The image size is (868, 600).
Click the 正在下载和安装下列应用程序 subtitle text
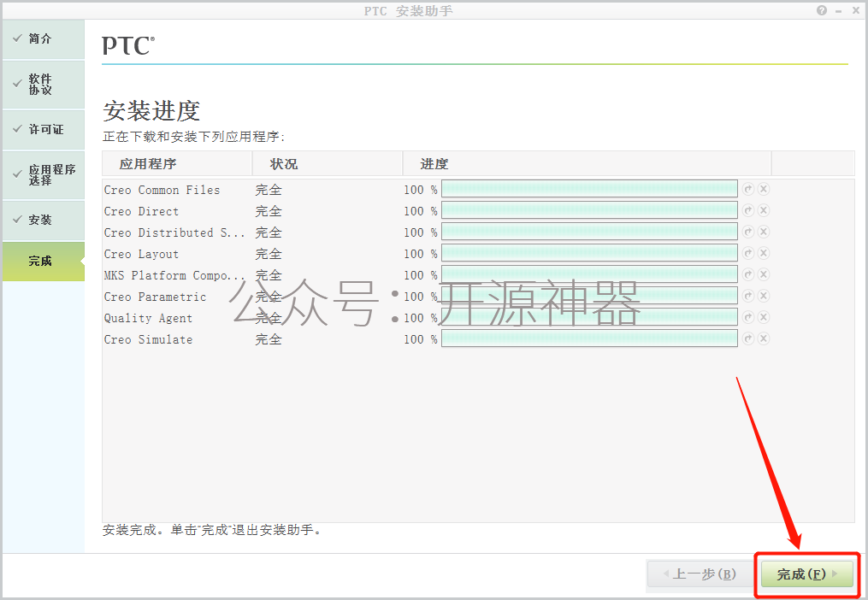(194, 137)
